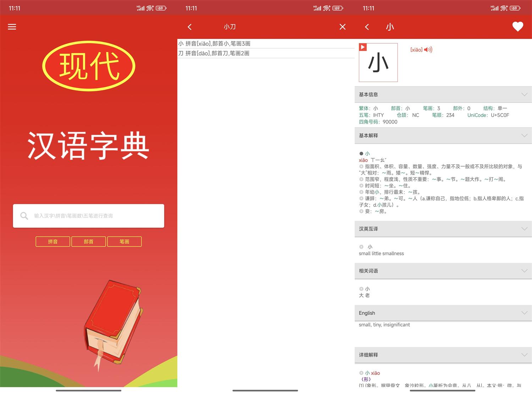Go back from the 小刀 search results
The width and height of the screenshot is (532, 394).
point(190,27)
